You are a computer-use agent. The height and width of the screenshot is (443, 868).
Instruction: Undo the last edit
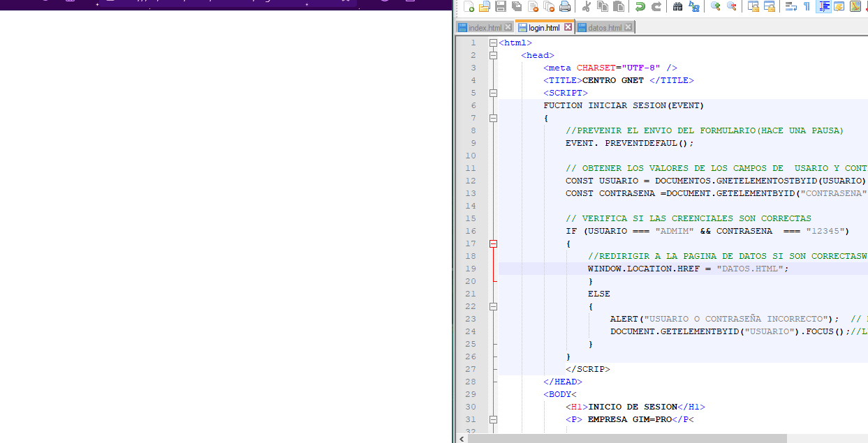640,7
